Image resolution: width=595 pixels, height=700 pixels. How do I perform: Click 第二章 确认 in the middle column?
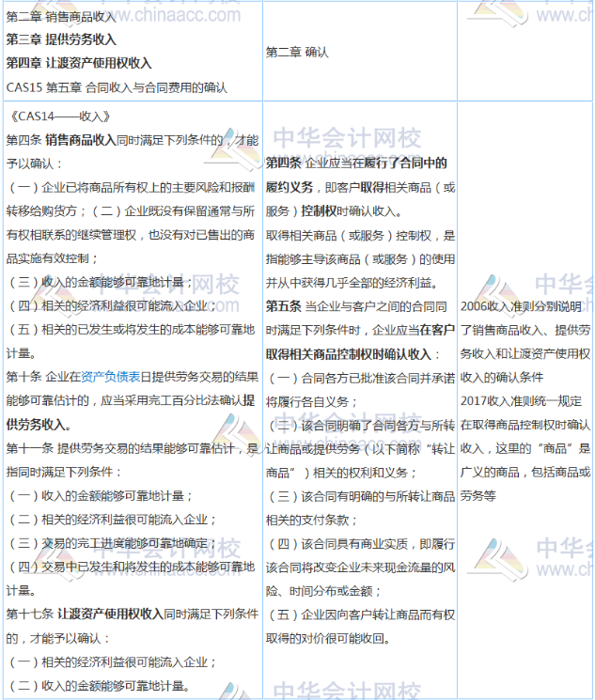click(x=297, y=53)
